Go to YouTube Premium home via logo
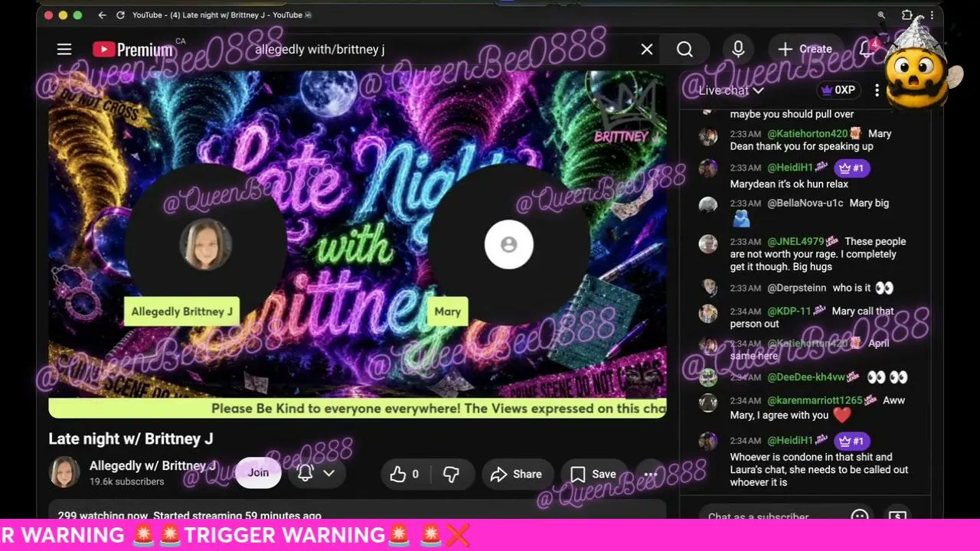This screenshot has width=980, height=551. pos(132,50)
